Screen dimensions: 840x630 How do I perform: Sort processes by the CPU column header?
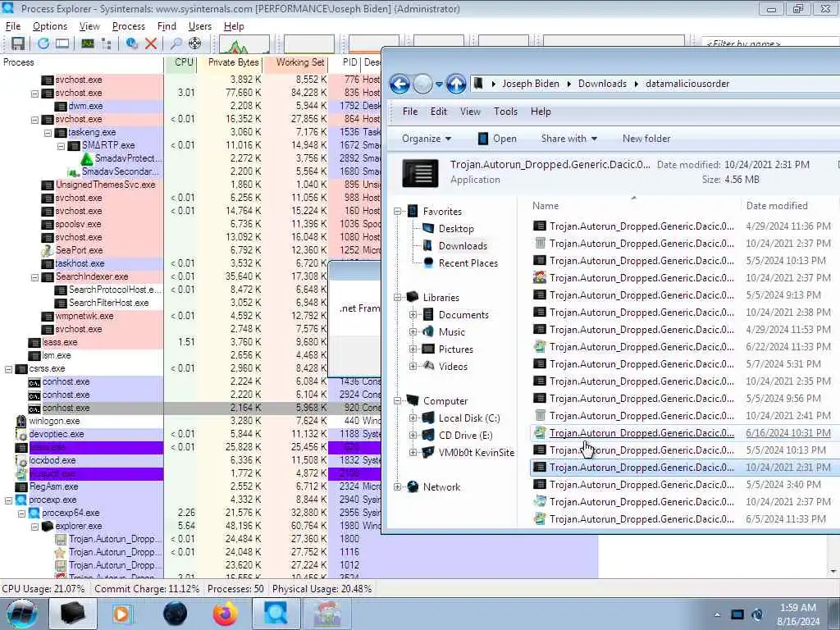[x=181, y=62]
